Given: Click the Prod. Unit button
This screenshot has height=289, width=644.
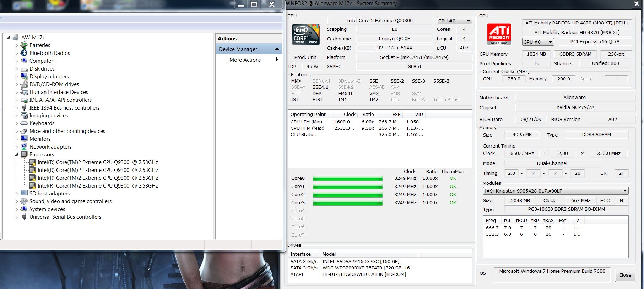Looking at the screenshot, I should tap(305, 57).
